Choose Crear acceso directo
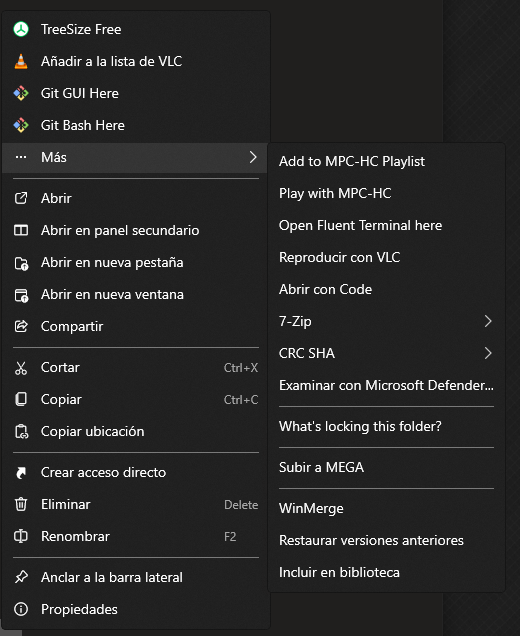This screenshot has height=636, width=520. [135, 473]
